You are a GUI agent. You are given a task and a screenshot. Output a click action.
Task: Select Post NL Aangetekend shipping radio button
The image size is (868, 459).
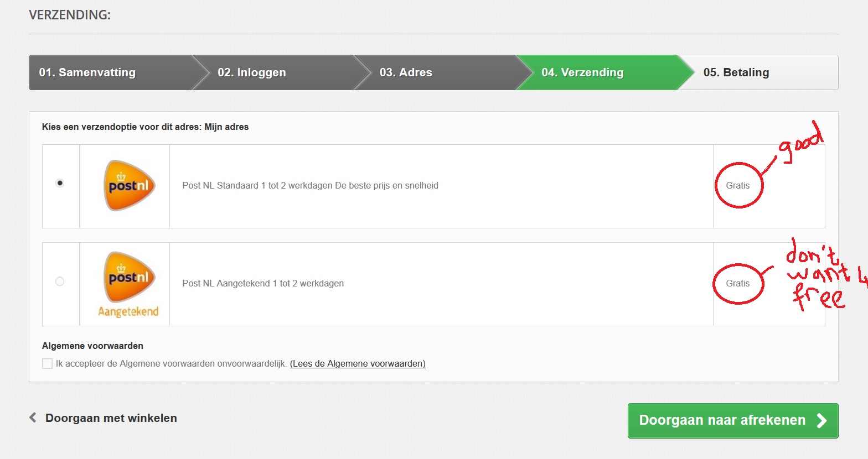point(60,281)
